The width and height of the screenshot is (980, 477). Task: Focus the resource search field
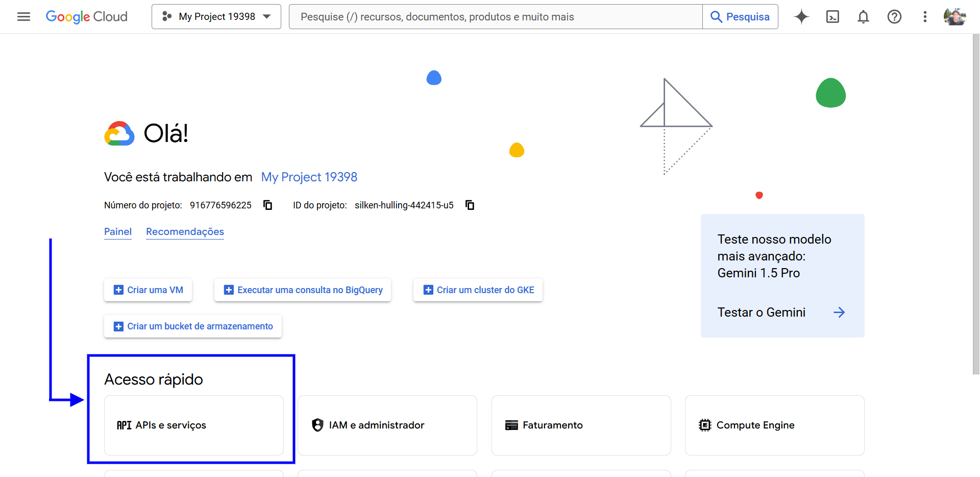(x=496, y=17)
